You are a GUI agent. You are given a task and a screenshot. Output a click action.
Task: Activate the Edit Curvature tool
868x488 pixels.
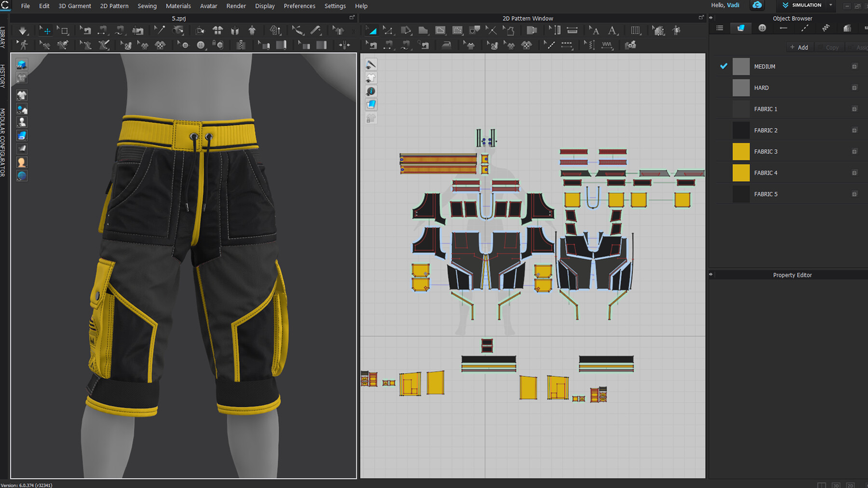[x=407, y=30]
